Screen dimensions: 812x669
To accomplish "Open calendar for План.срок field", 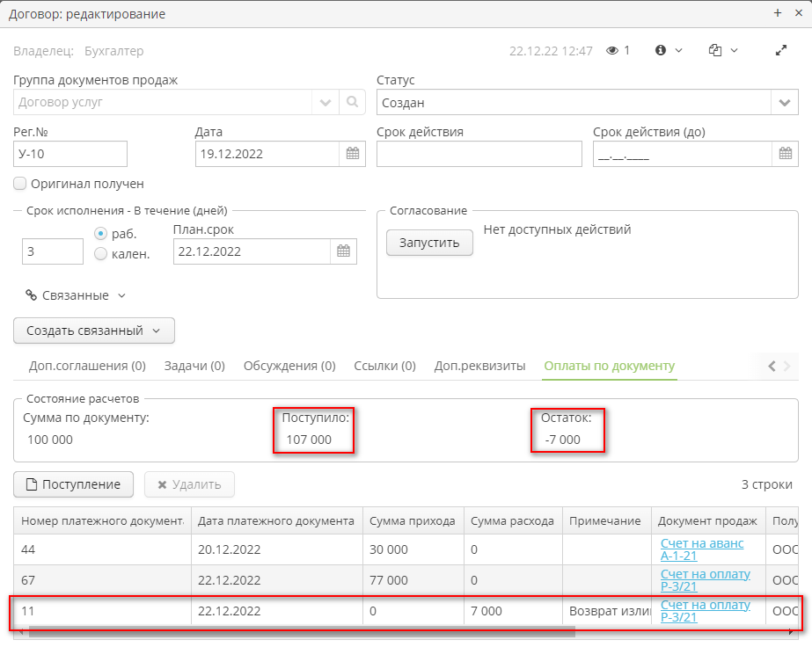I will coord(344,251).
